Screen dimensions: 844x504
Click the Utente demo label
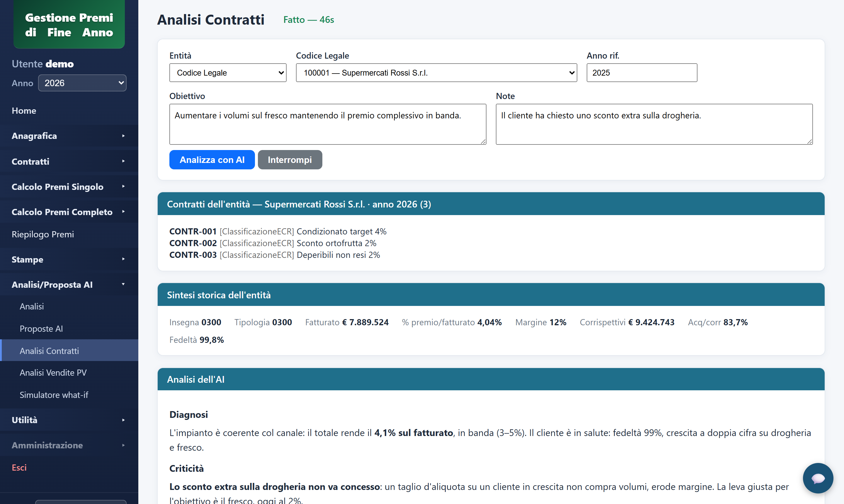42,64
